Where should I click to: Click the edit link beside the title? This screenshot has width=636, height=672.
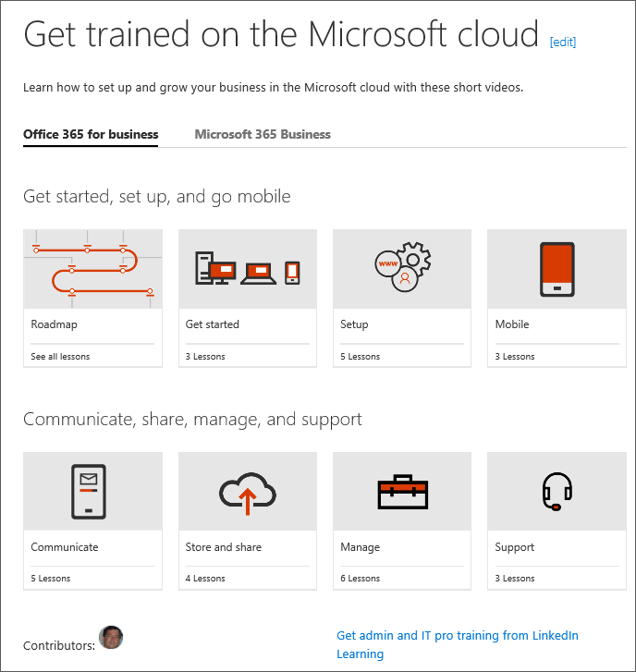(563, 42)
